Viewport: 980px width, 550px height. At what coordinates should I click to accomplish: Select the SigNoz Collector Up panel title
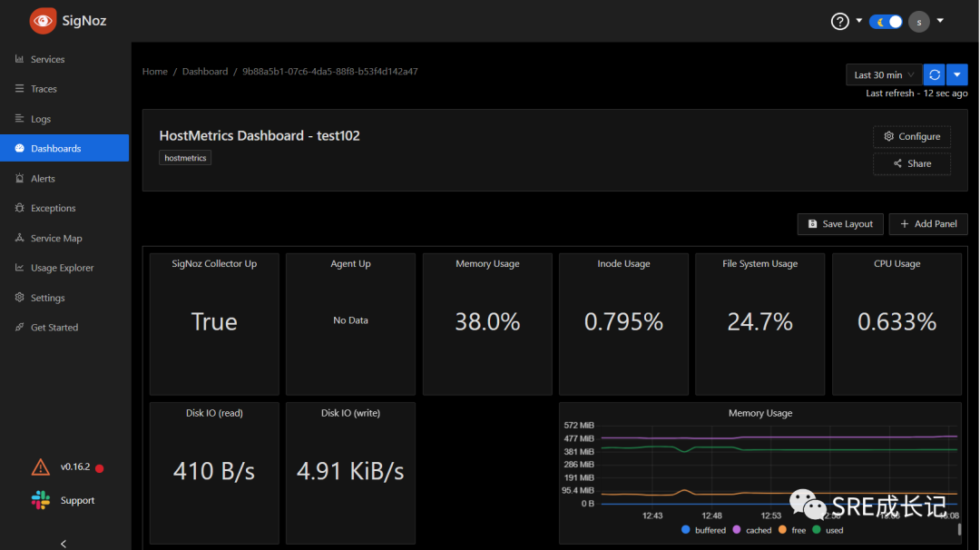[214, 264]
